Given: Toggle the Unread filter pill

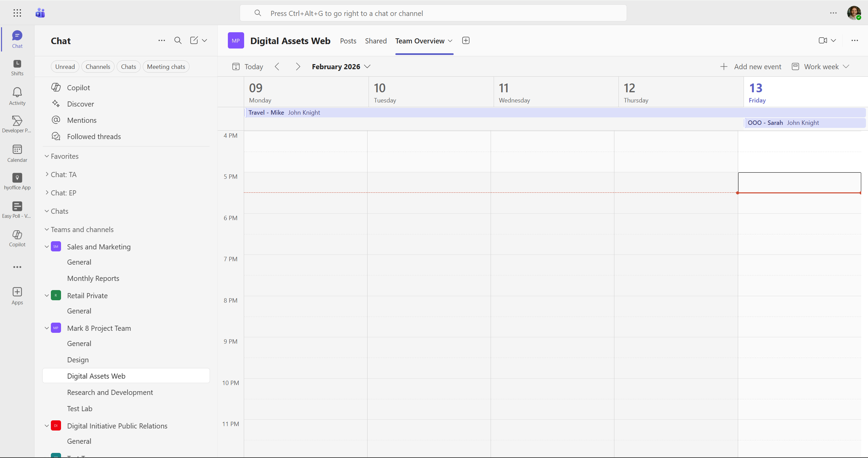Looking at the screenshot, I should 65,66.
